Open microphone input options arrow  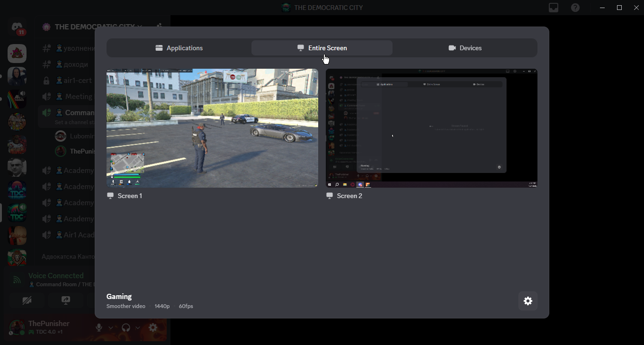coord(111,327)
